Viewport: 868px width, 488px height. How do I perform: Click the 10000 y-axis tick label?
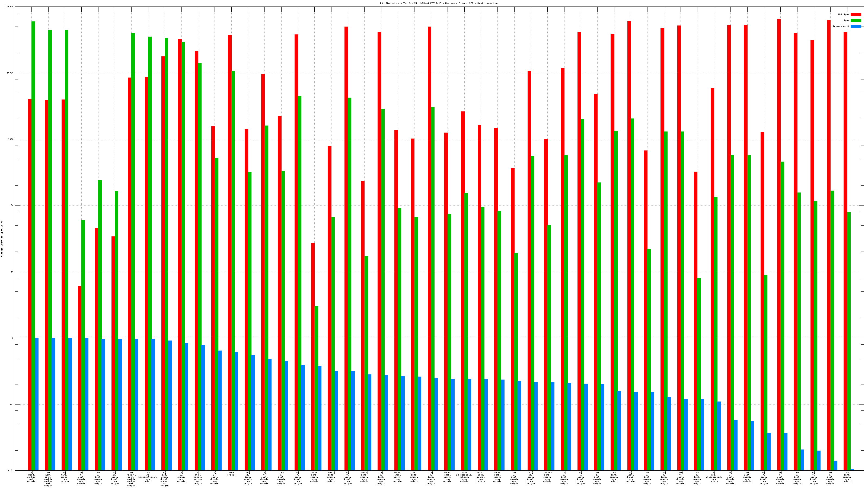[11, 73]
